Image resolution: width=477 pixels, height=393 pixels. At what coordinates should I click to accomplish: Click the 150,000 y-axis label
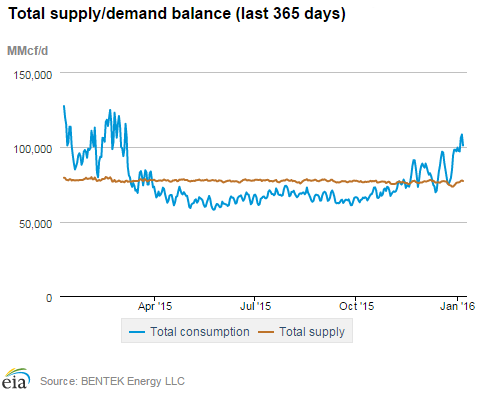click(x=33, y=75)
